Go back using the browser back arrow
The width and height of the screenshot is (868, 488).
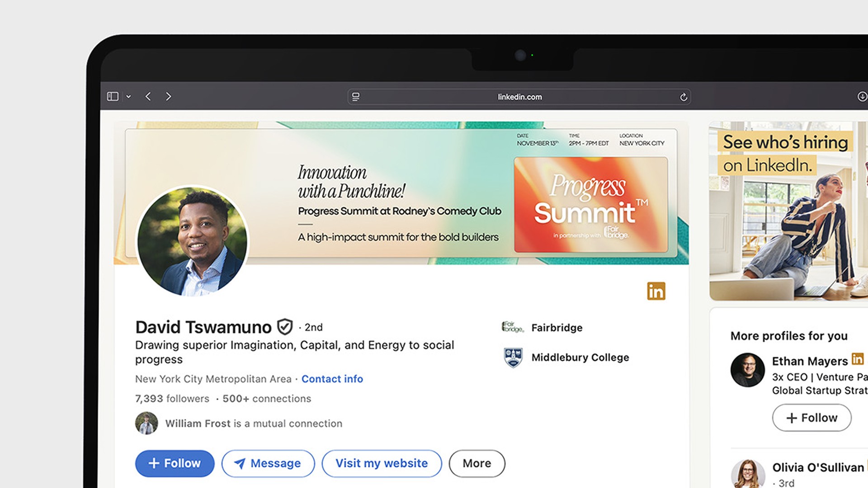[x=148, y=96]
